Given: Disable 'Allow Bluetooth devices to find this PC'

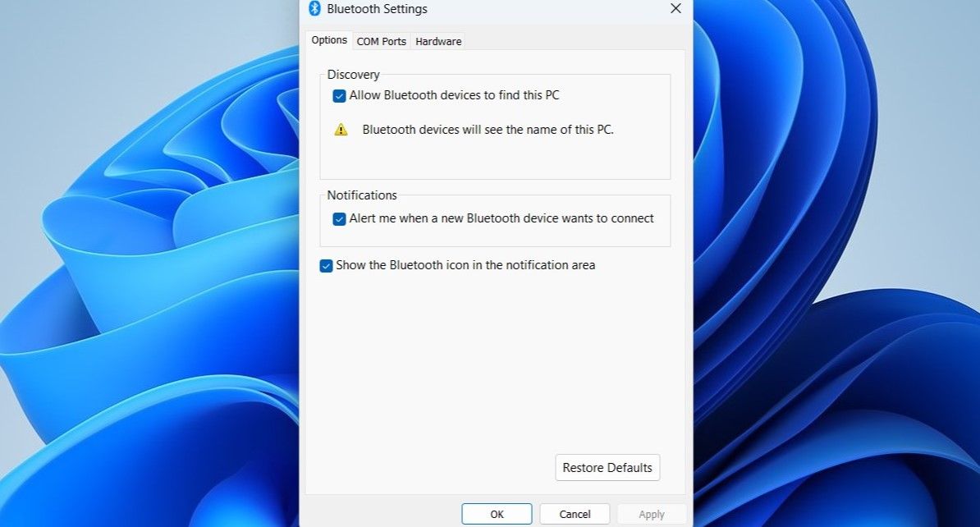Looking at the screenshot, I should pos(339,95).
